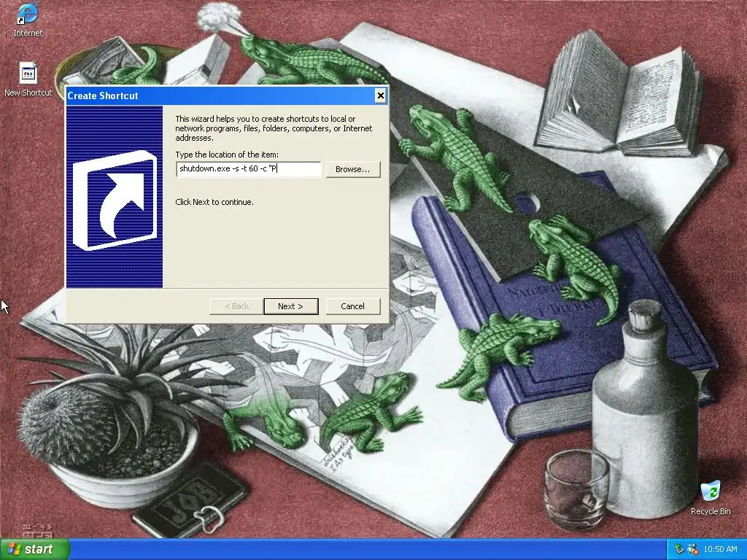
Task: Click the 'Type the location of the item:' label
Action: pos(227,155)
